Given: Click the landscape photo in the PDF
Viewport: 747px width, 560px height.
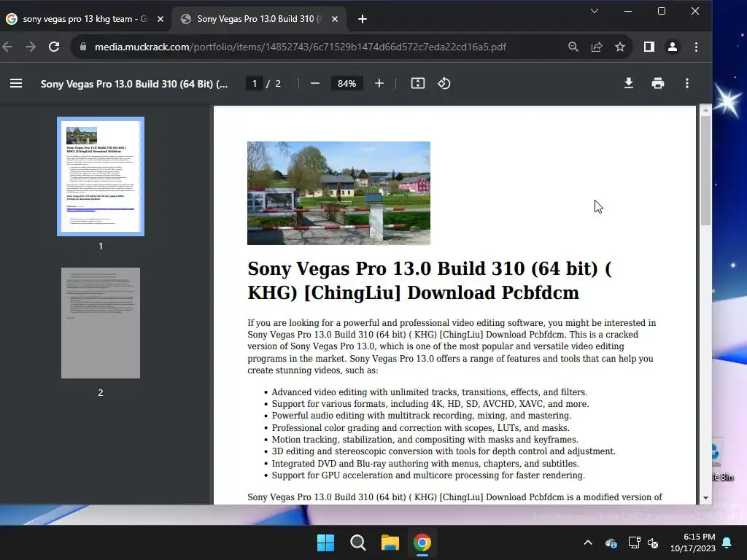Looking at the screenshot, I should 338,193.
